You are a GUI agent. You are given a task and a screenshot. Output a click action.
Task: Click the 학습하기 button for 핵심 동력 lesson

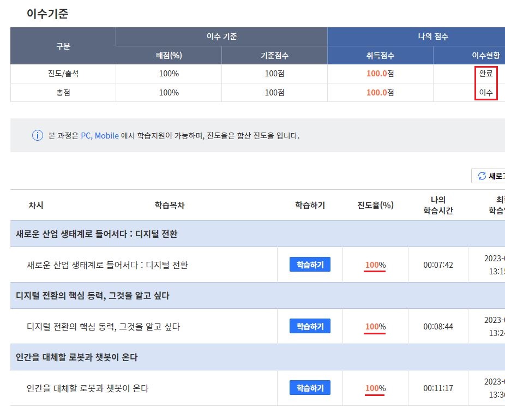[x=310, y=326]
